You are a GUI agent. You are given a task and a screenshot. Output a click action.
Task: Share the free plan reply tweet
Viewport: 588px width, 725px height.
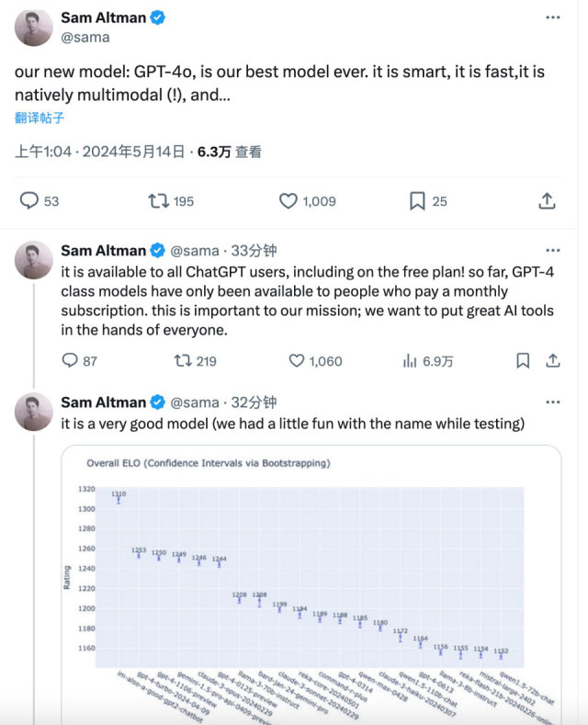[x=554, y=361]
